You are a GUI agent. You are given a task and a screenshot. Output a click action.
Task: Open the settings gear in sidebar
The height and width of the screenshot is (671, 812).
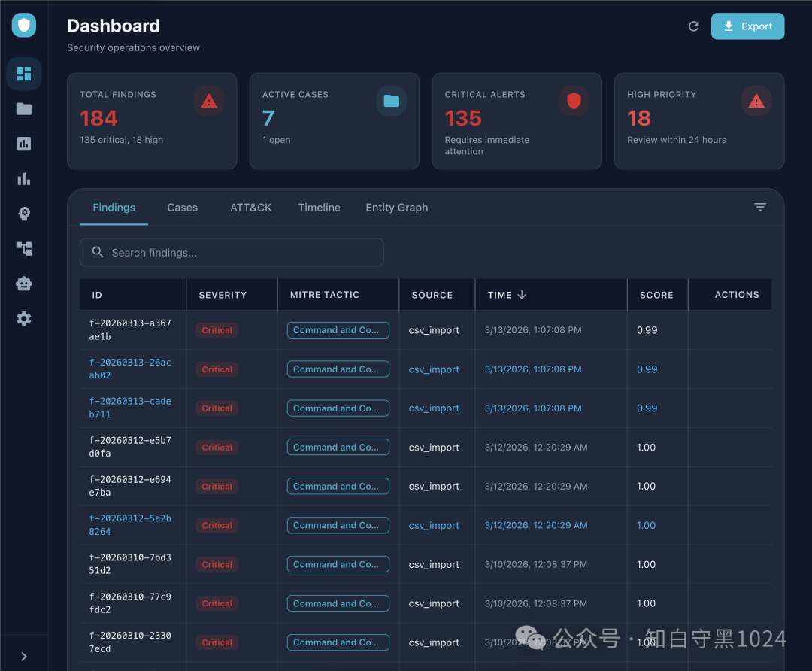(24, 319)
